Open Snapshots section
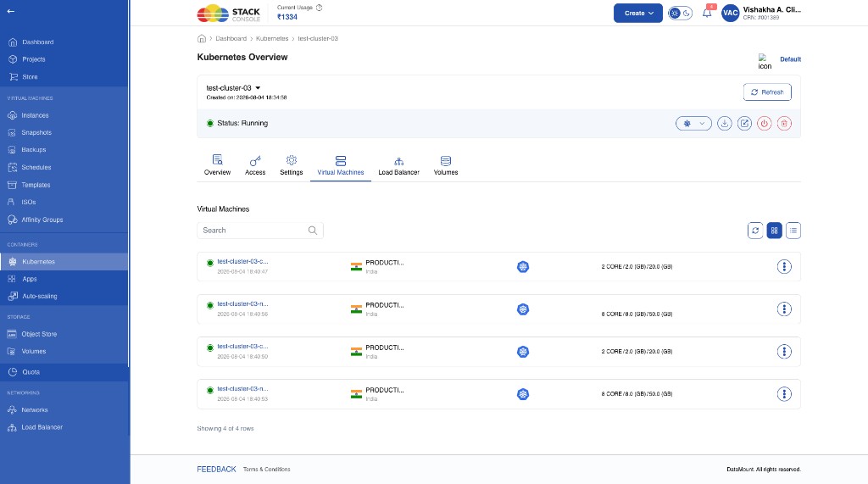 pos(36,132)
